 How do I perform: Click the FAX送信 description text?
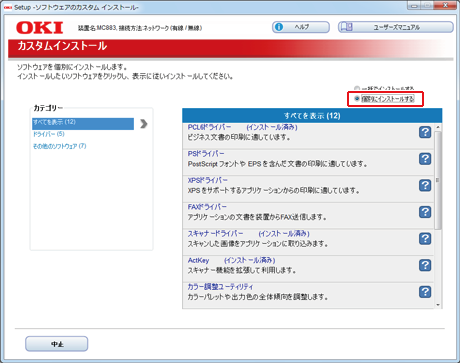point(257,217)
